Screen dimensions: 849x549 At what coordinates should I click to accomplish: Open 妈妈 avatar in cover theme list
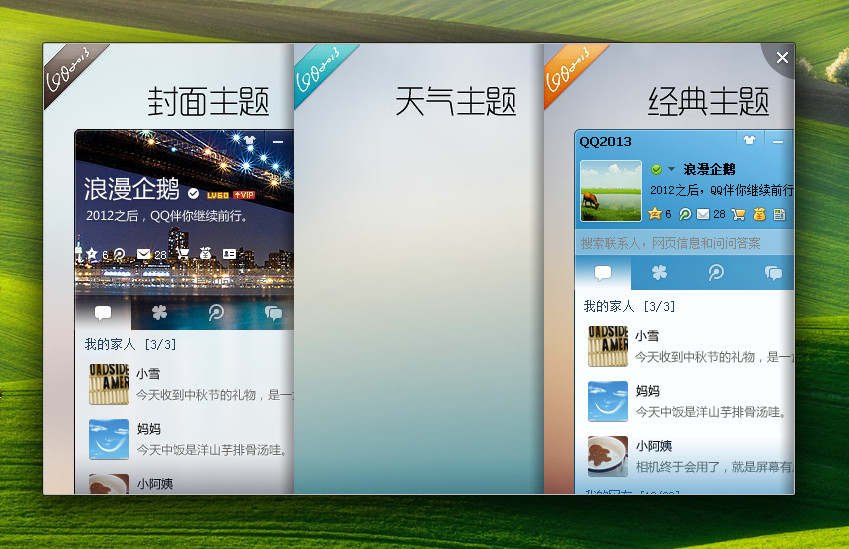coord(109,439)
